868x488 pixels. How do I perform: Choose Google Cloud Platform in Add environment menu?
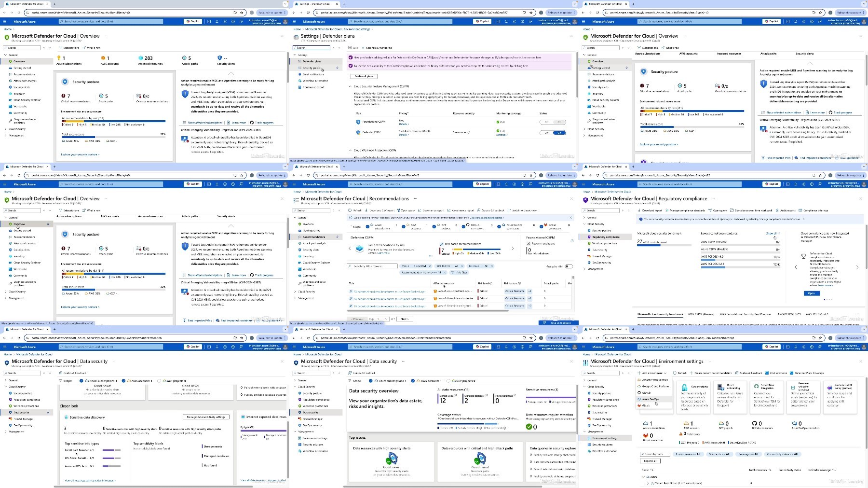(655, 386)
